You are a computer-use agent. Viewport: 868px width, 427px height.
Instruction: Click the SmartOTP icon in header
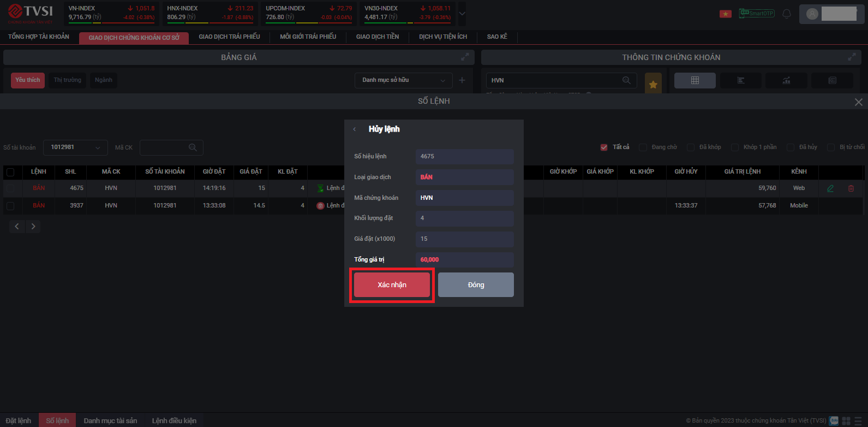756,13
